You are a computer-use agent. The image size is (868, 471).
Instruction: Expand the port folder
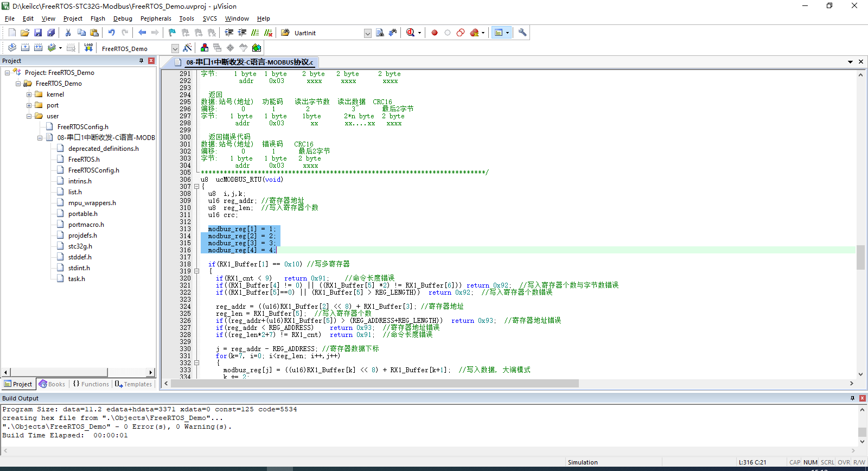[x=29, y=105]
